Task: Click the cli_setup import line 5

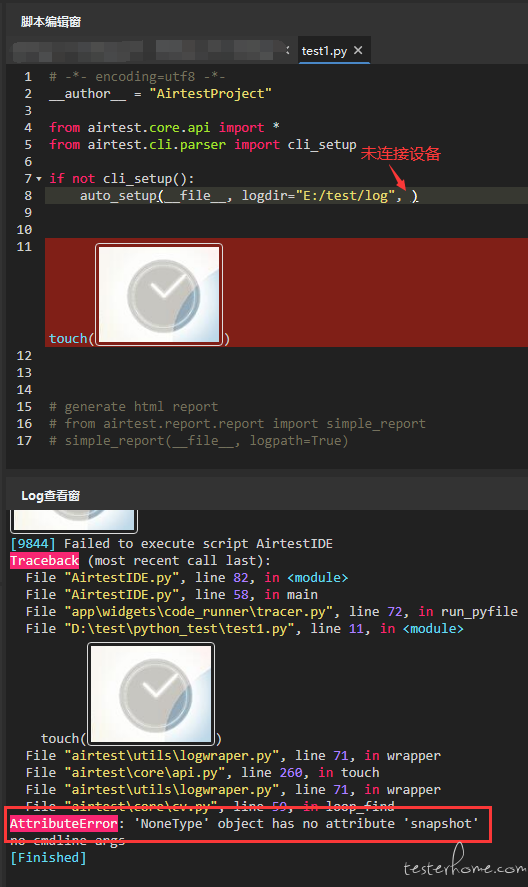Action: (203, 145)
